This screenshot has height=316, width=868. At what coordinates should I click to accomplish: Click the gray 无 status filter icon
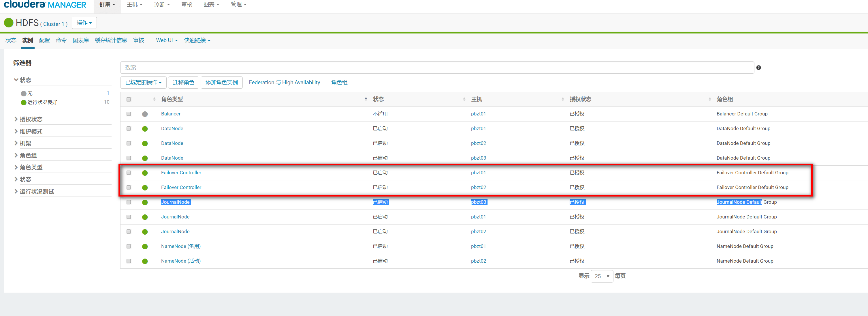(24, 94)
